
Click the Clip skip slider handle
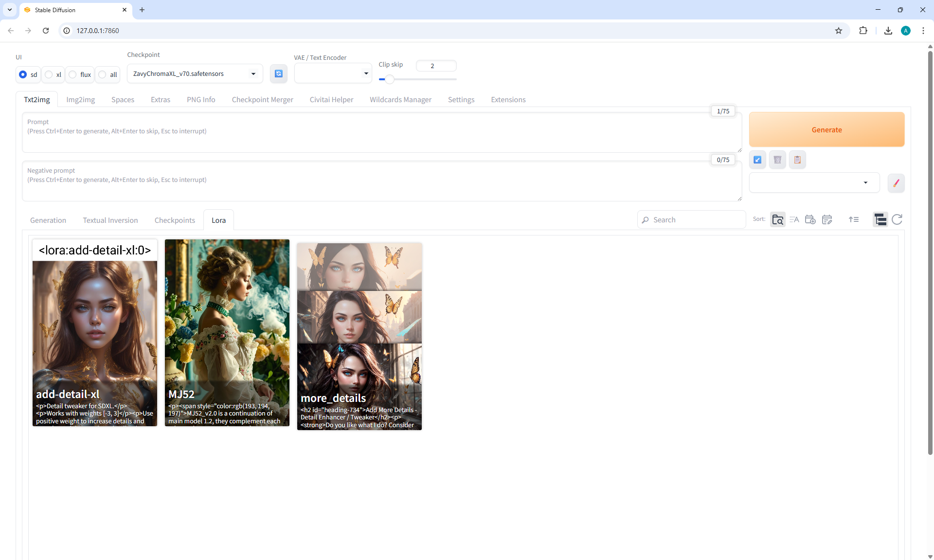click(390, 79)
